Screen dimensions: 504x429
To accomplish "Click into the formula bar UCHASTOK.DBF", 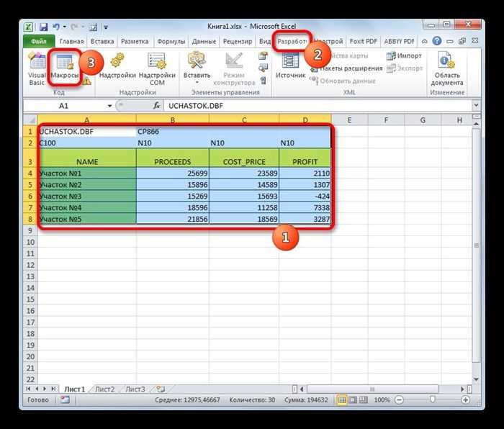I will (x=318, y=106).
